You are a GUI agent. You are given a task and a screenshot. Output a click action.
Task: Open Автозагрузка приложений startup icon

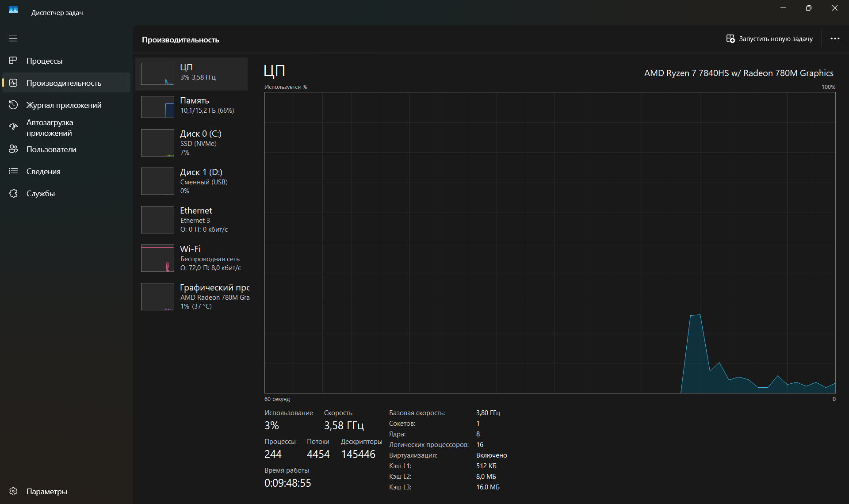point(13,127)
